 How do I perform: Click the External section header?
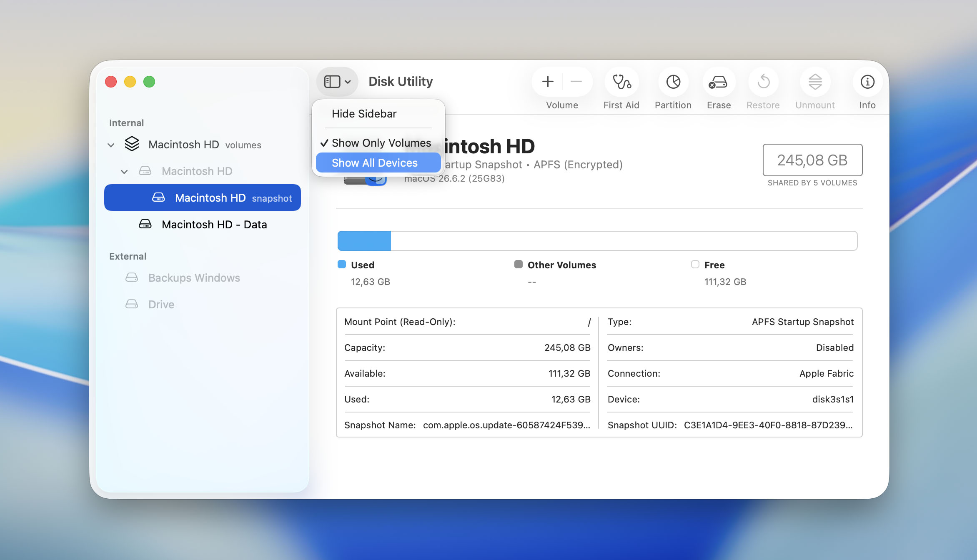click(128, 256)
